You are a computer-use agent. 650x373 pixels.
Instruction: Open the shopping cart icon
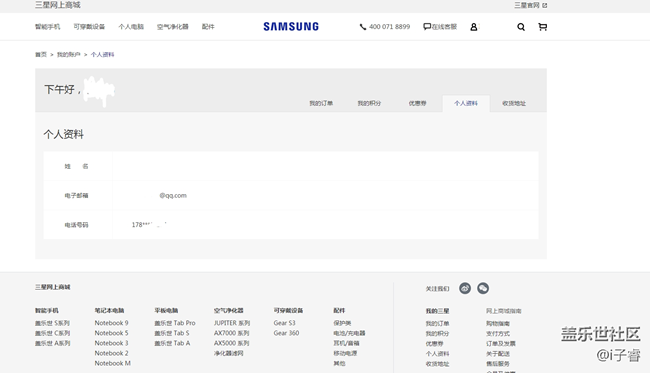point(542,27)
